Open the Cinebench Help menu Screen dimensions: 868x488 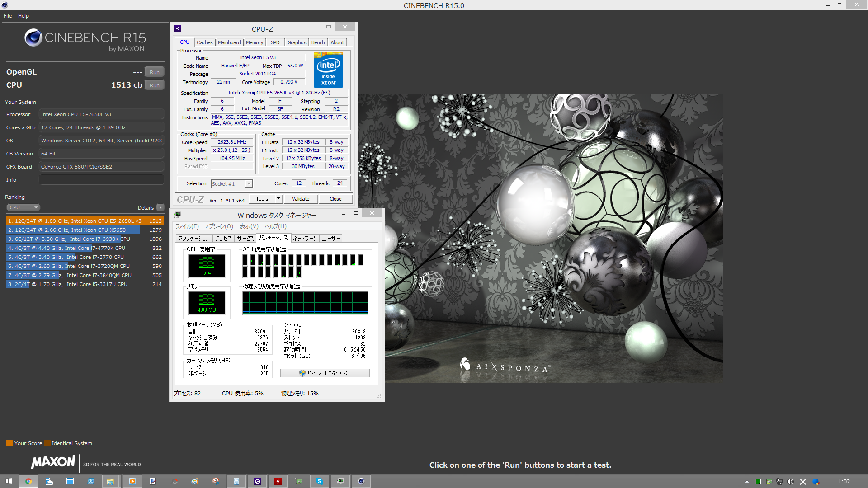(x=24, y=16)
